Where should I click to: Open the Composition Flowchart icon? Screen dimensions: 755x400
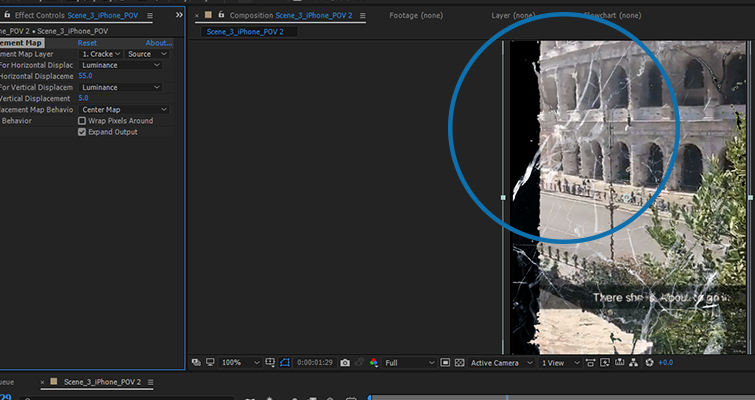point(633,362)
